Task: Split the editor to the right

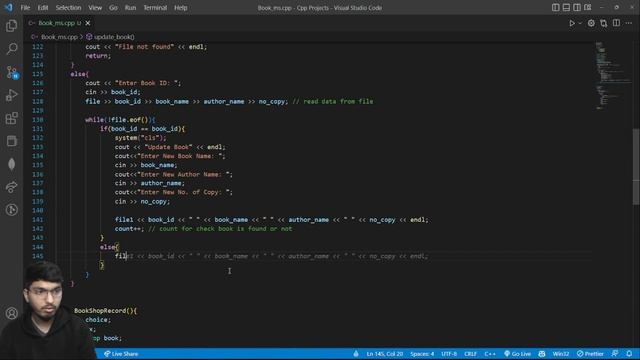Action: pos(616,23)
